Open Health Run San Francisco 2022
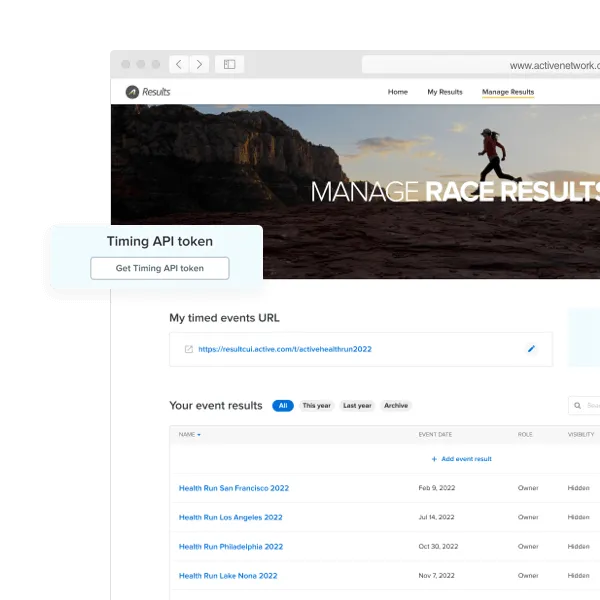The image size is (600, 600). [x=233, y=488]
